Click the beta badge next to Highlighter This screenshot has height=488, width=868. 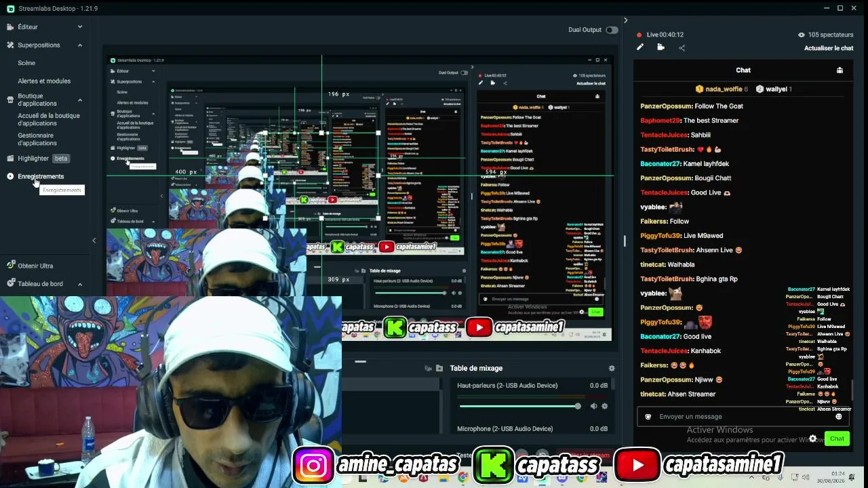click(x=62, y=159)
